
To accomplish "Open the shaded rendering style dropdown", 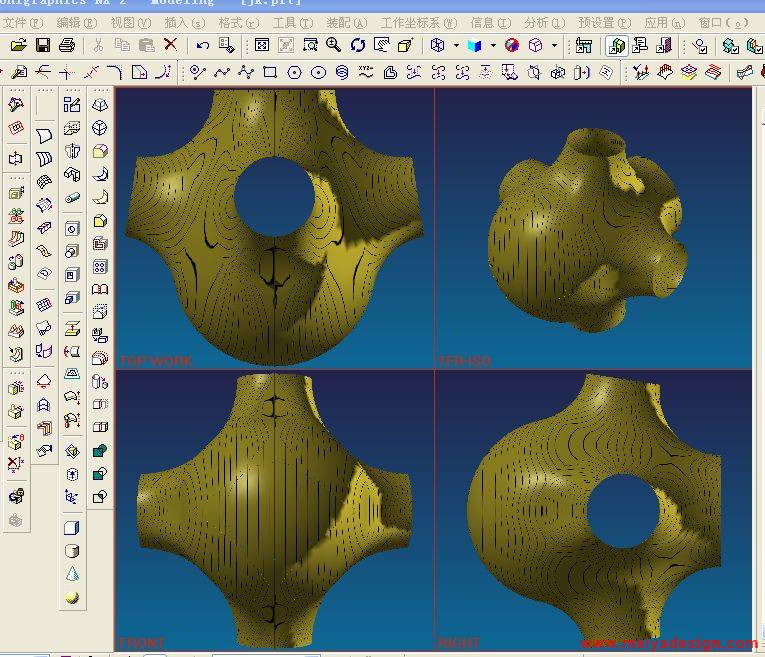I will pos(493,45).
